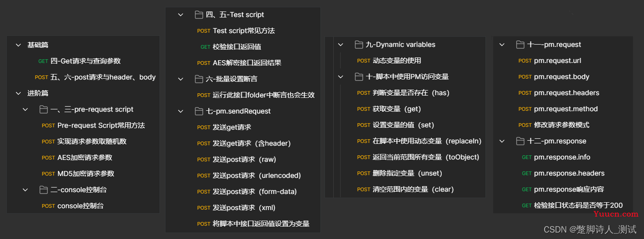Click the folder icon of 十一-pm.request
The image size is (644, 239).
(520, 45)
